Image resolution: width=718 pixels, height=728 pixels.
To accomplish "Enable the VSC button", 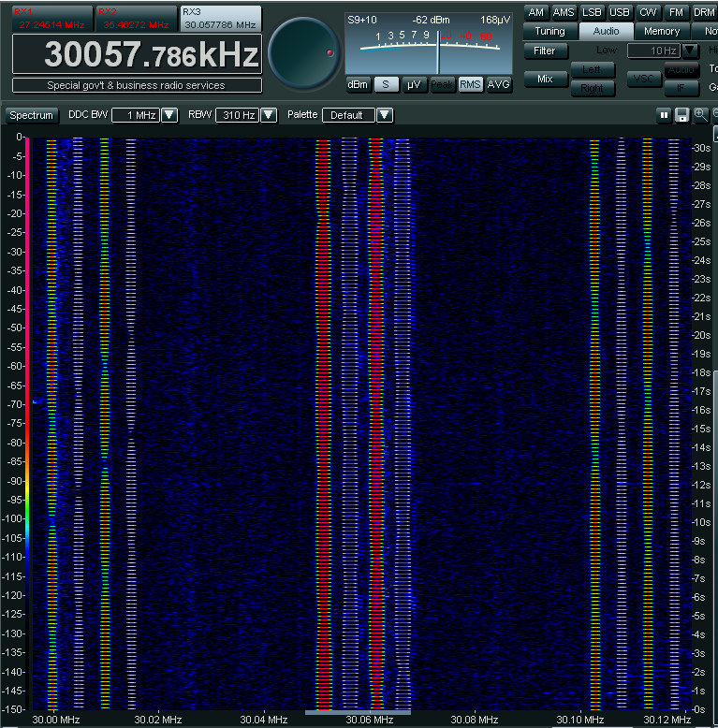I will [644, 79].
